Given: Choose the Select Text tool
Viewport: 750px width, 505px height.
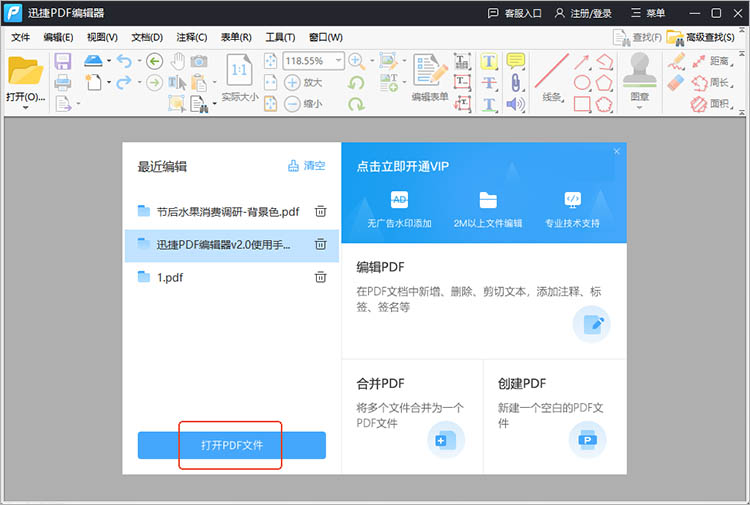Looking at the screenshot, I should tap(177, 82).
